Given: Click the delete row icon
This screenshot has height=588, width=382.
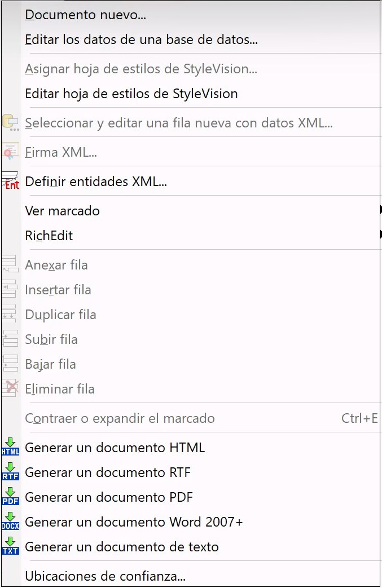Looking at the screenshot, I should click(x=10, y=389).
